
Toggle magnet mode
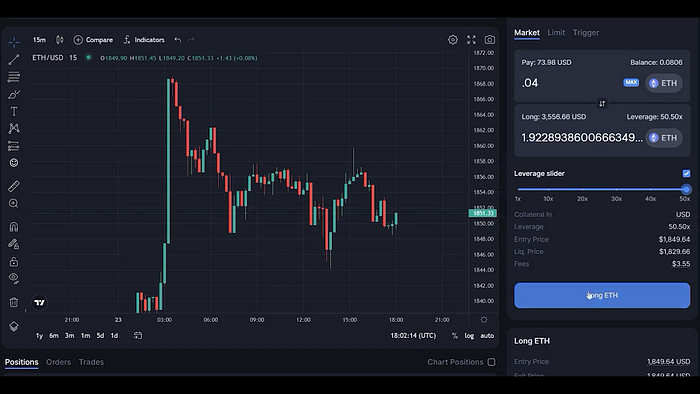pos(14,227)
